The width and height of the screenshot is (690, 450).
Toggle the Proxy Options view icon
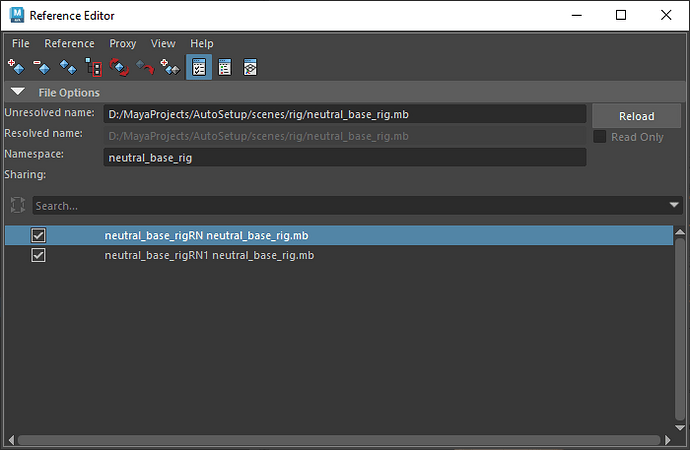tap(250, 67)
